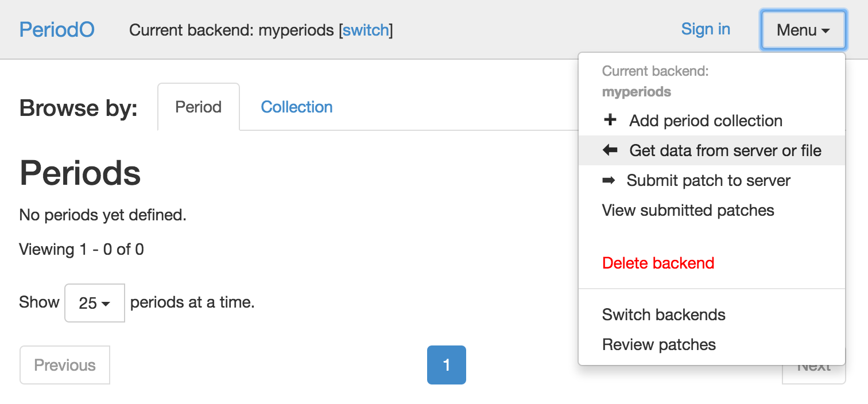Select Add period collection from the menu
Image resolution: width=868 pixels, height=404 pixels.
click(705, 121)
